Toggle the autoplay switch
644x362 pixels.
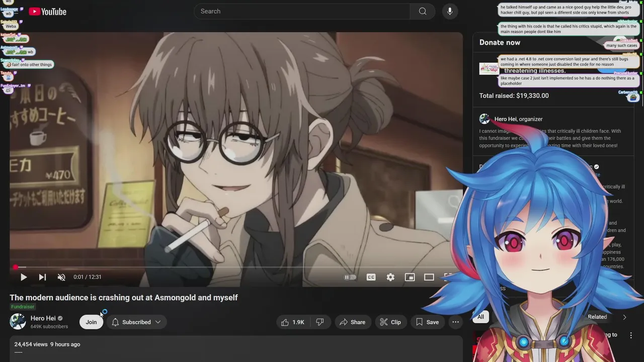click(350, 277)
